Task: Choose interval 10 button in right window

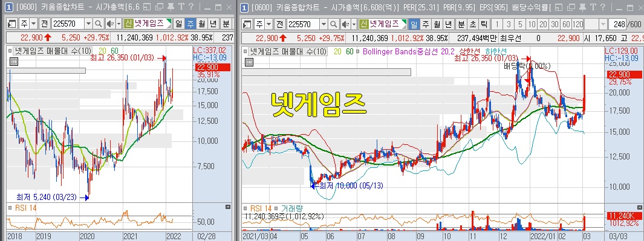Action: click(532, 24)
